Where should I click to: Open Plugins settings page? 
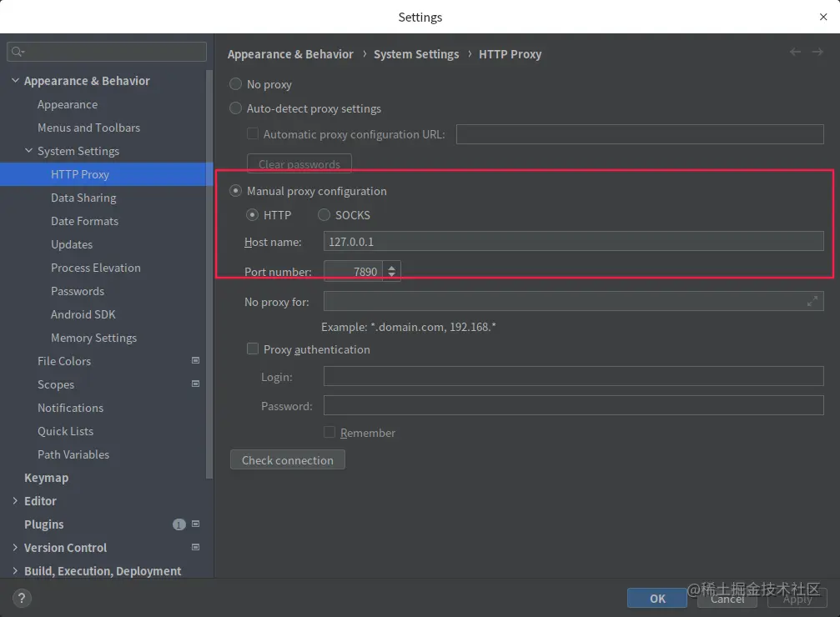(x=44, y=524)
